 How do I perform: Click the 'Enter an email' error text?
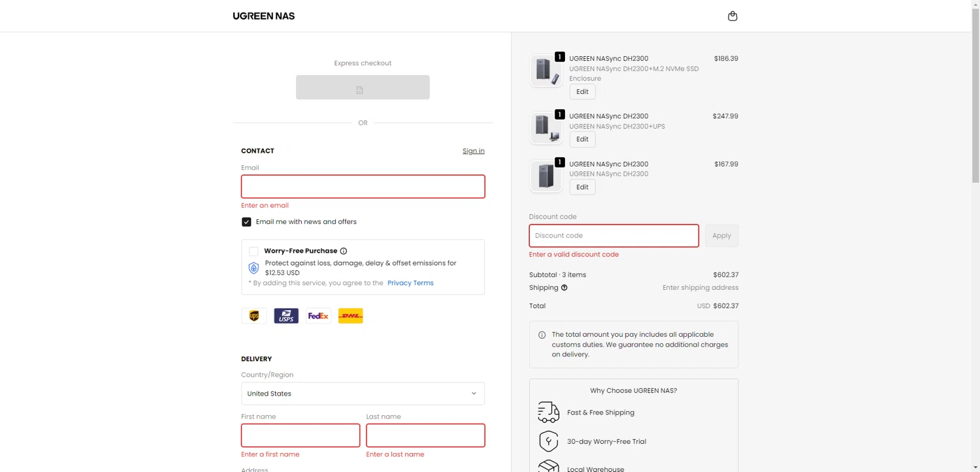tap(265, 206)
